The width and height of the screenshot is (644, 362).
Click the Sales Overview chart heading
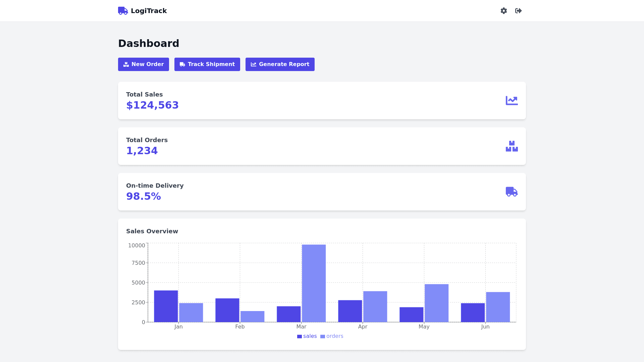click(x=152, y=231)
